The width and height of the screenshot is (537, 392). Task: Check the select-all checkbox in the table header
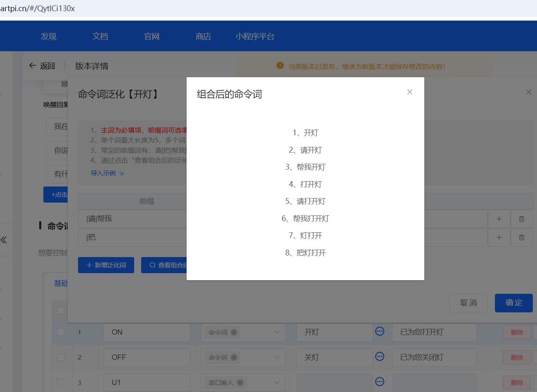click(61, 310)
